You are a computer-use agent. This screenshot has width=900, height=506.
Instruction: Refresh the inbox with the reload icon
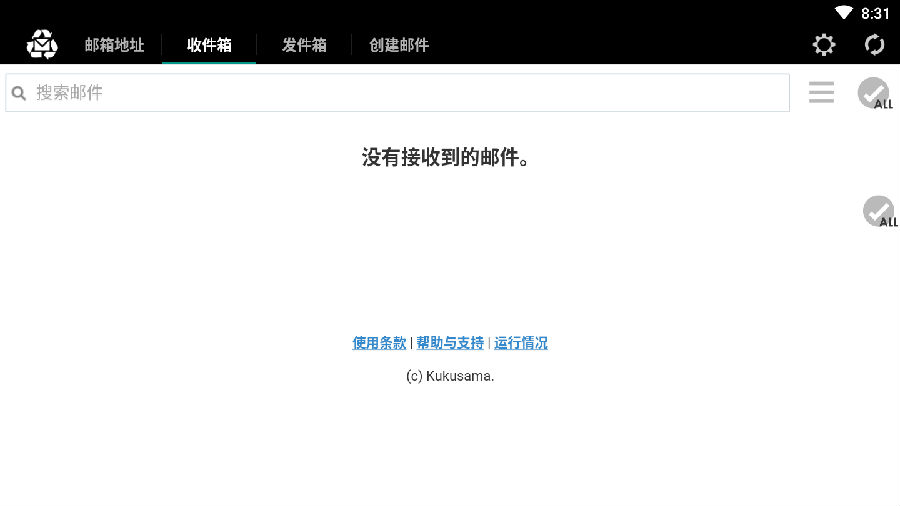point(874,44)
